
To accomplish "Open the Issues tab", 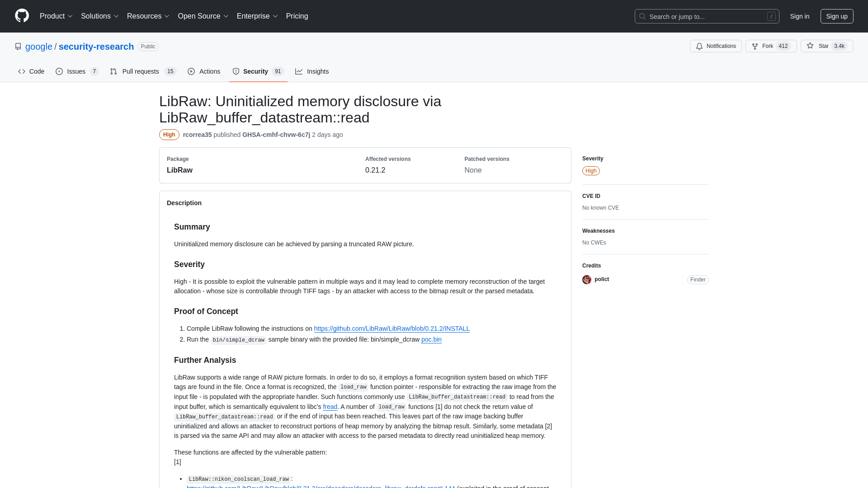I will coord(77,71).
